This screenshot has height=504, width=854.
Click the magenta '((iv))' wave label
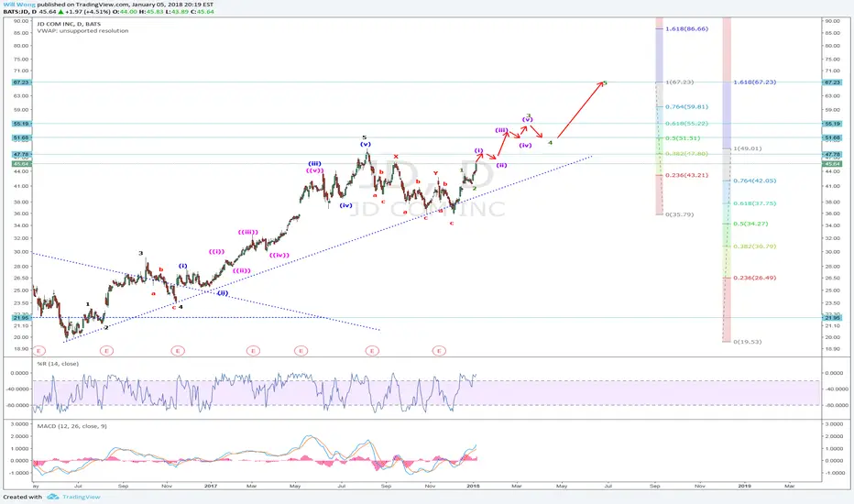point(279,256)
